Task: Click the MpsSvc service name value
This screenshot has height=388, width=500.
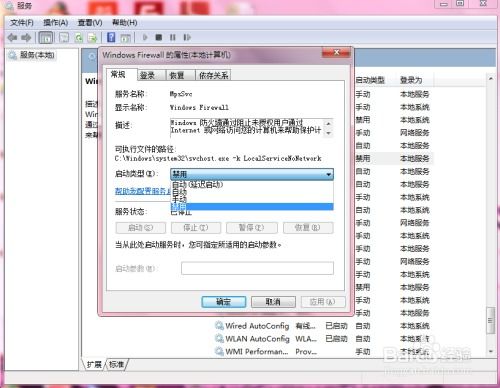Action: click(x=181, y=94)
